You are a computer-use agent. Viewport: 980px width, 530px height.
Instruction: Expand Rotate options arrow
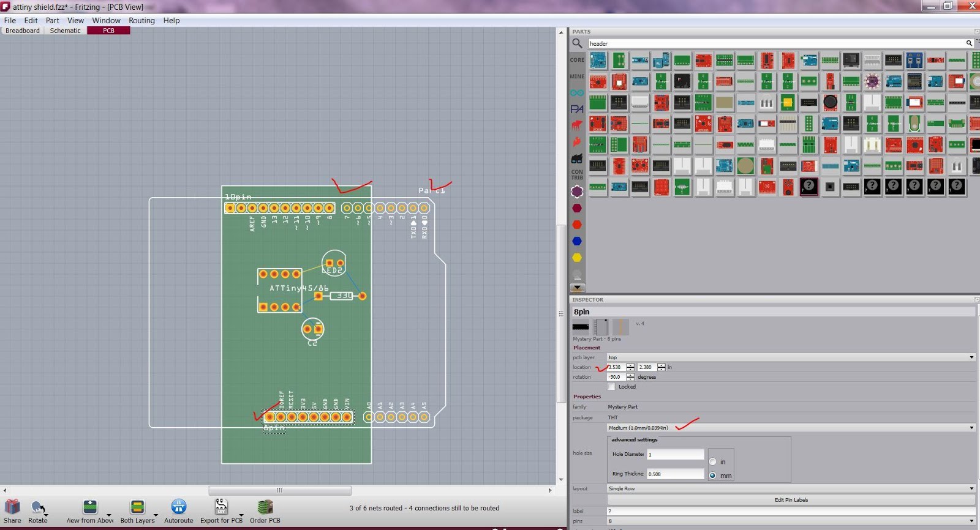click(x=47, y=515)
